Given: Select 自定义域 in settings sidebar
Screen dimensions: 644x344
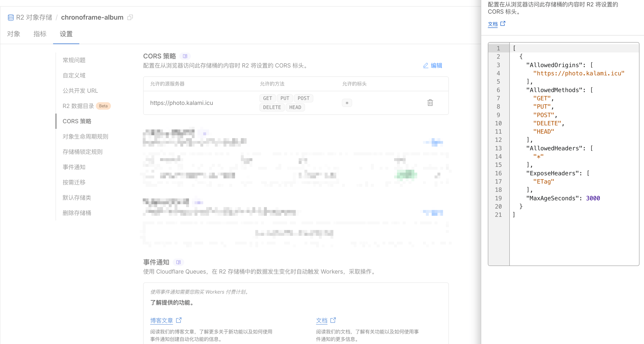Looking at the screenshot, I should [74, 75].
